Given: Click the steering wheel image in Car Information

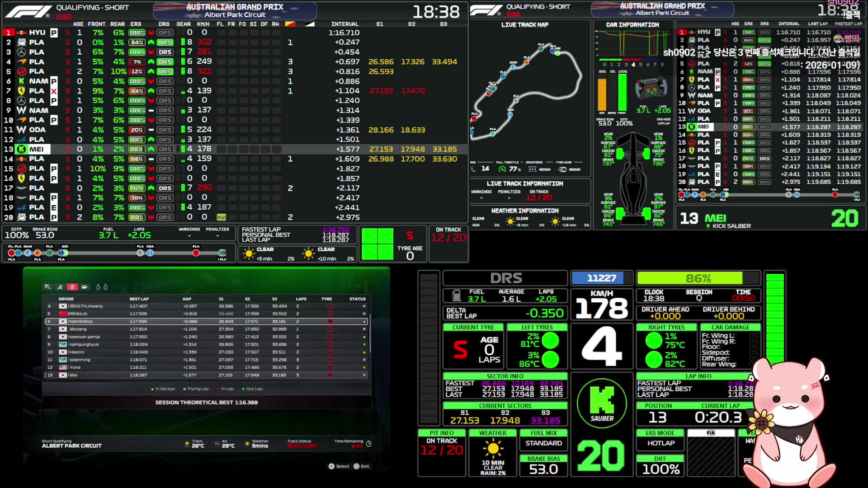Looking at the screenshot, I should 651,88.
